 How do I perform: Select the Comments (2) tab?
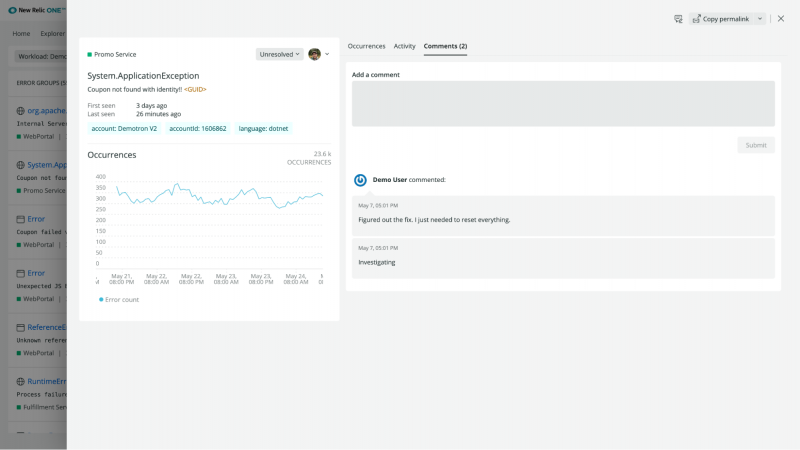445,46
